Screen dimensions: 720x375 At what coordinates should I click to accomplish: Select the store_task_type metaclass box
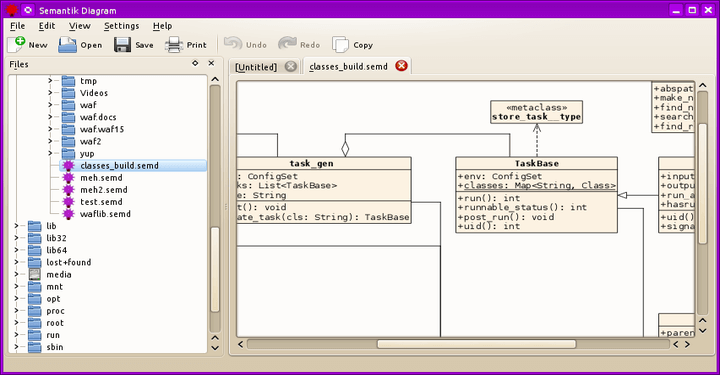point(536,112)
